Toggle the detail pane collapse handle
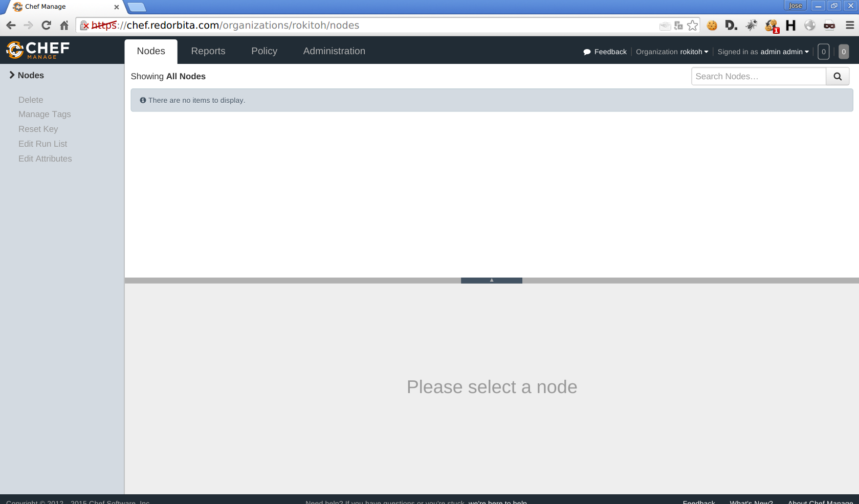This screenshot has width=859, height=504. tap(491, 280)
